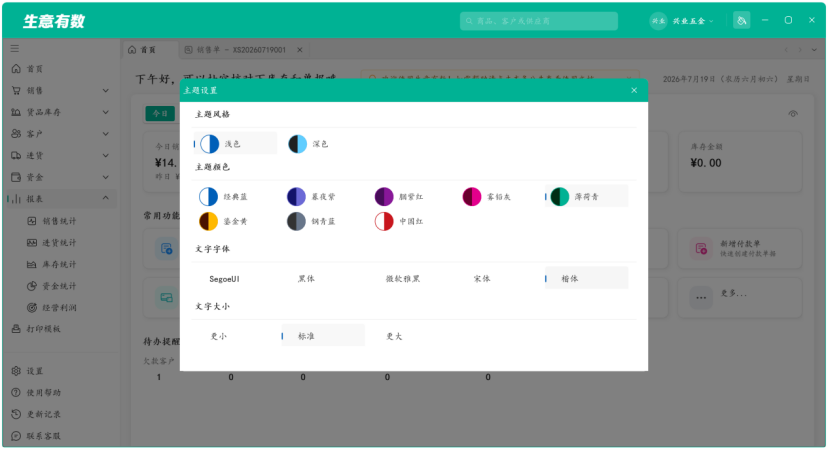Click the 客户 people icon in sidebar
This screenshot has width=828, height=450.
click(16, 134)
